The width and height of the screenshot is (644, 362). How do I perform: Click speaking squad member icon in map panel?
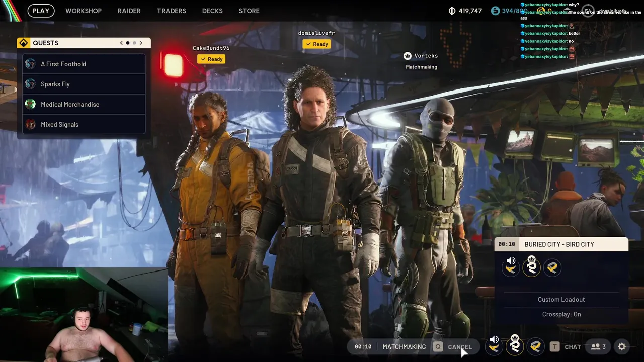pyautogui.click(x=511, y=266)
